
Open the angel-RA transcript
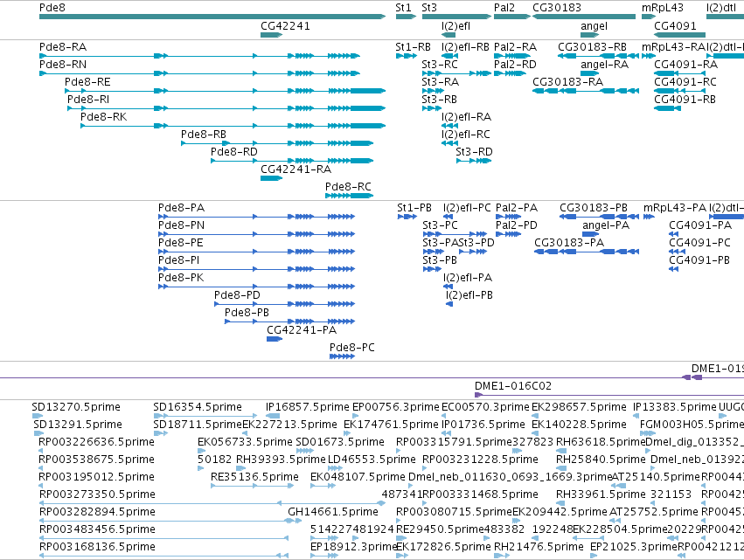(590, 73)
